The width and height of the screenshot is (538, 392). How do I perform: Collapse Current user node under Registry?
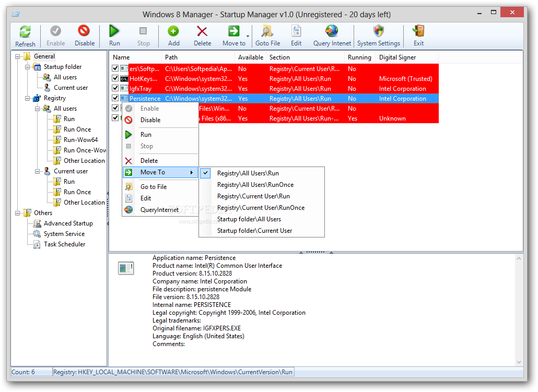coord(38,171)
